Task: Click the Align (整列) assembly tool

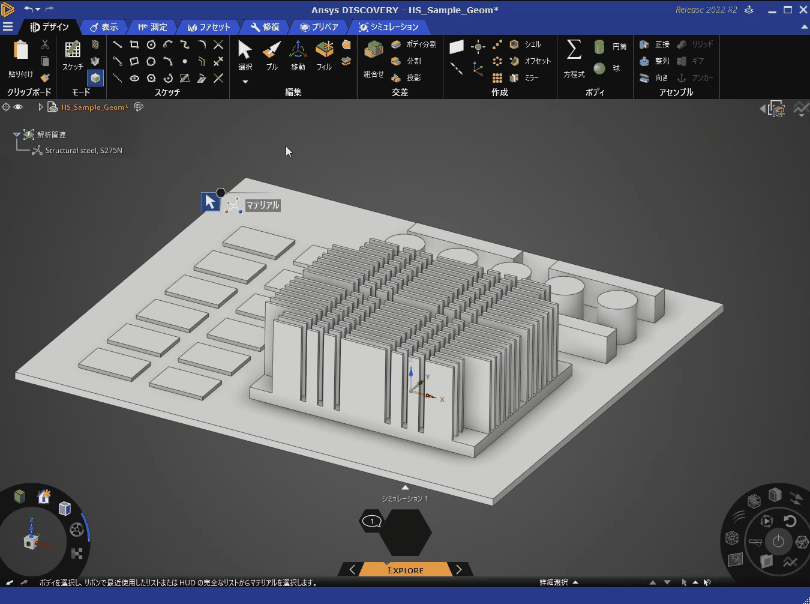Action: coord(655,61)
